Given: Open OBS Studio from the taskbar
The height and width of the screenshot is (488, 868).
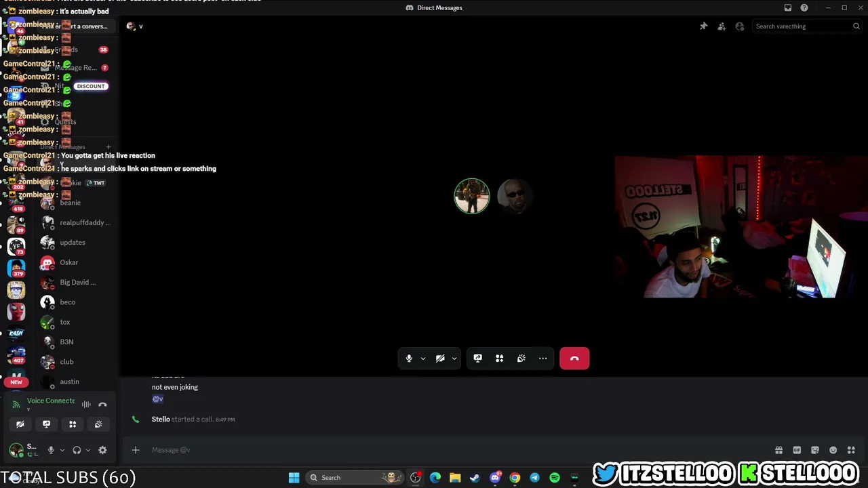Looking at the screenshot, I should coord(416,478).
